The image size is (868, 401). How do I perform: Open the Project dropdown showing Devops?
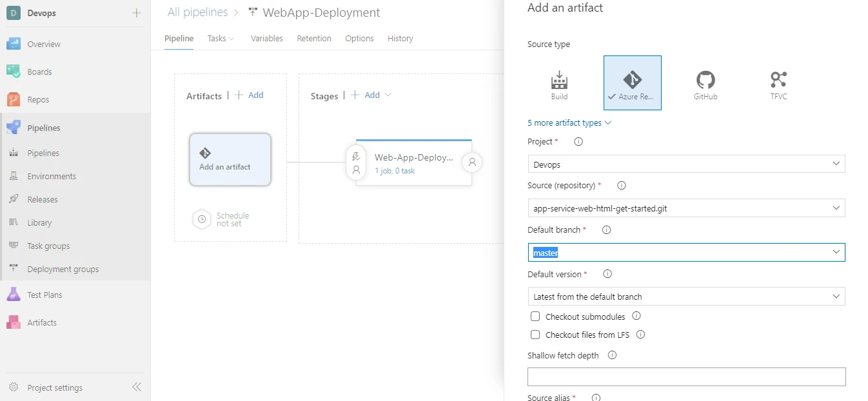[686, 164]
